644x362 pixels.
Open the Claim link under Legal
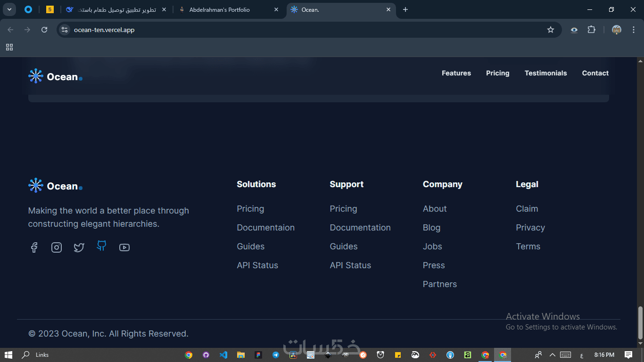(527, 209)
